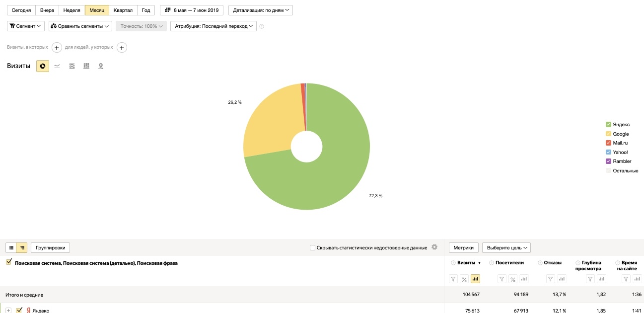Open the Сегмент dropdown
Viewport: 644px width, 313px height.
coord(26,26)
